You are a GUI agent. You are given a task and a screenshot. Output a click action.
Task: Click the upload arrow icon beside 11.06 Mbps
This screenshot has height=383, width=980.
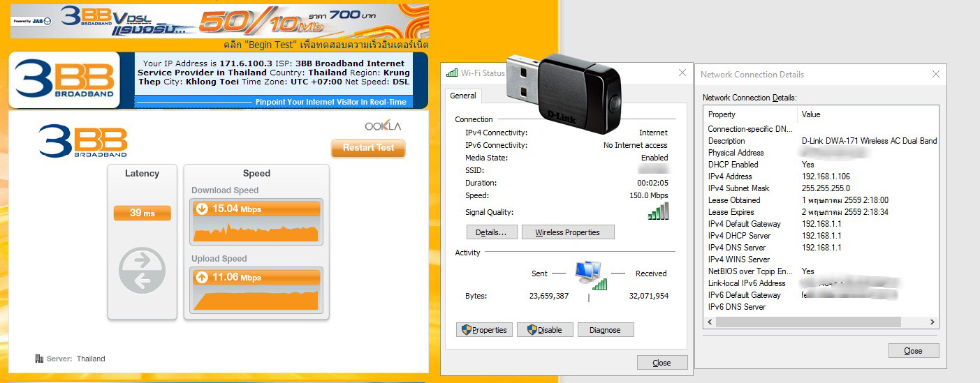coord(202,278)
